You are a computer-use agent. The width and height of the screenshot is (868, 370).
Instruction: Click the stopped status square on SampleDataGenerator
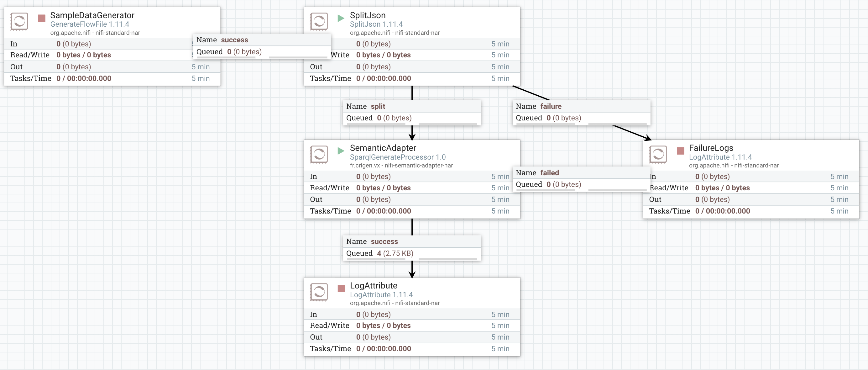42,18
